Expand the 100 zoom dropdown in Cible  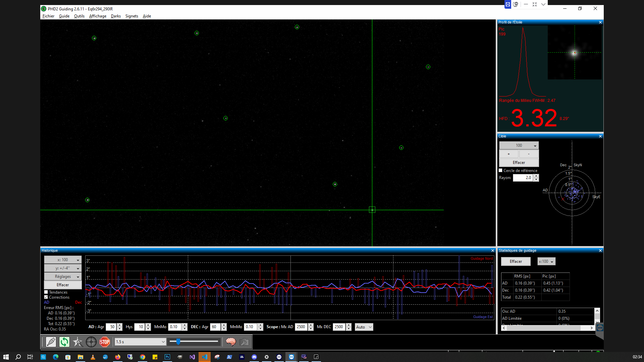coord(519,145)
